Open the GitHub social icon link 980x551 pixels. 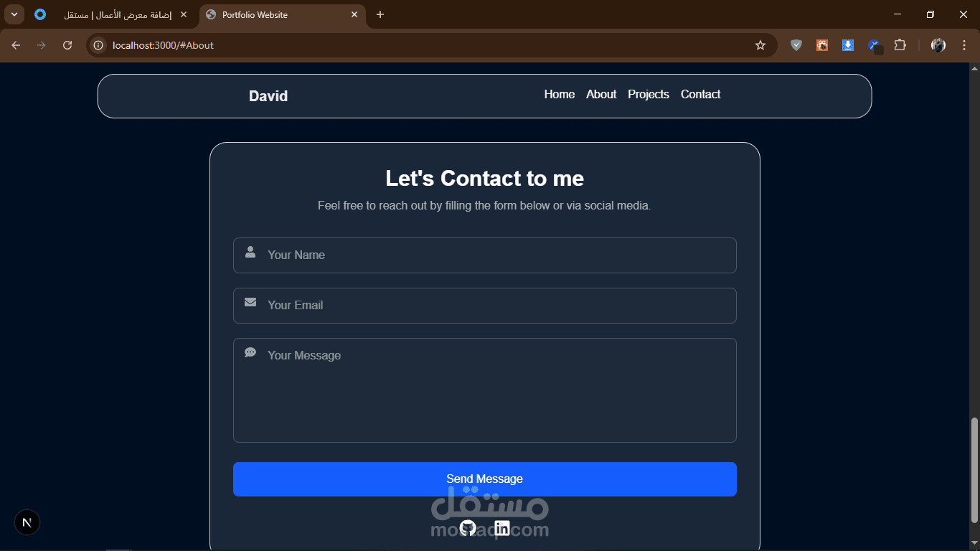[468, 528]
